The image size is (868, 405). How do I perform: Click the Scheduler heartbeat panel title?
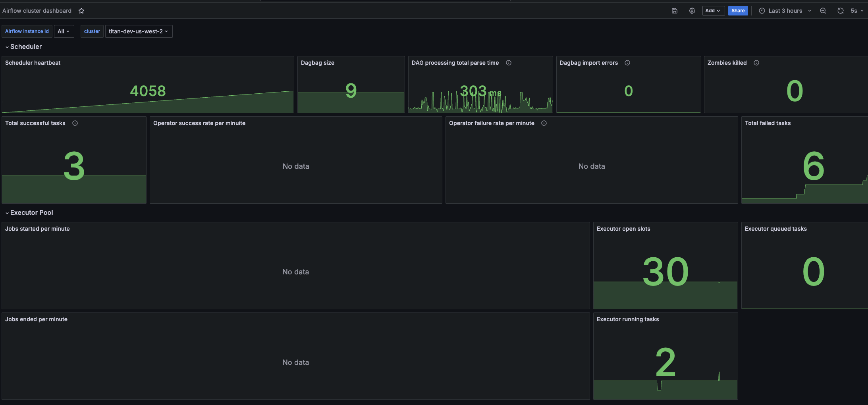(33, 63)
